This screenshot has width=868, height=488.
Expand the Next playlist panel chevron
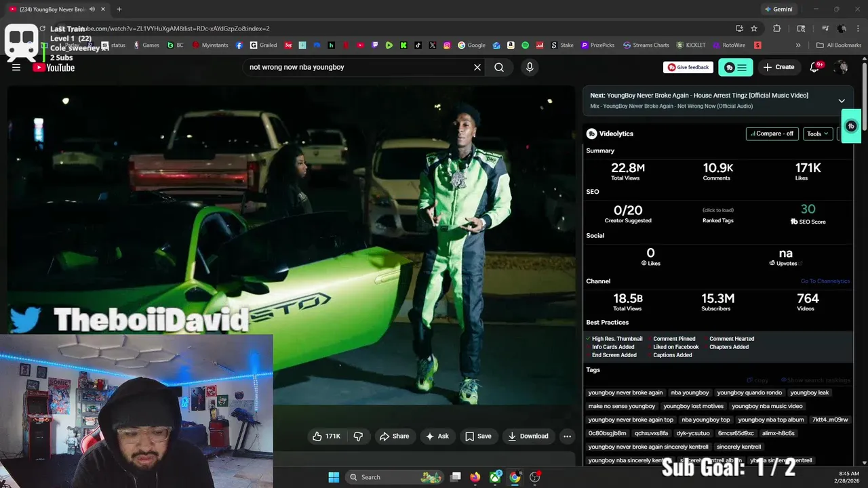pyautogui.click(x=842, y=101)
